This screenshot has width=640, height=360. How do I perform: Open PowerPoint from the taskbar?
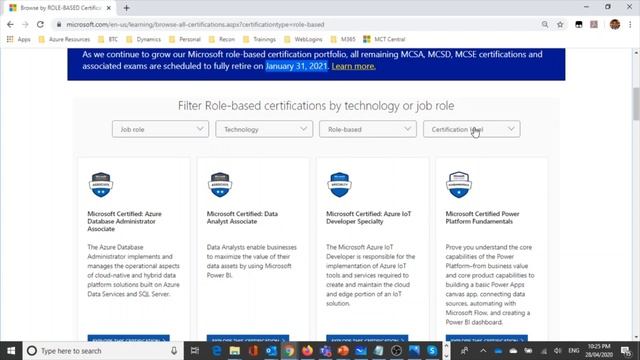tap(343, 351)
